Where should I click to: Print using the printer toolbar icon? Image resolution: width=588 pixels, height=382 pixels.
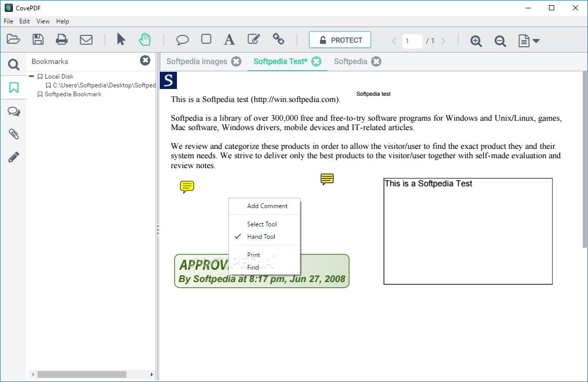[x=61, y=40]
